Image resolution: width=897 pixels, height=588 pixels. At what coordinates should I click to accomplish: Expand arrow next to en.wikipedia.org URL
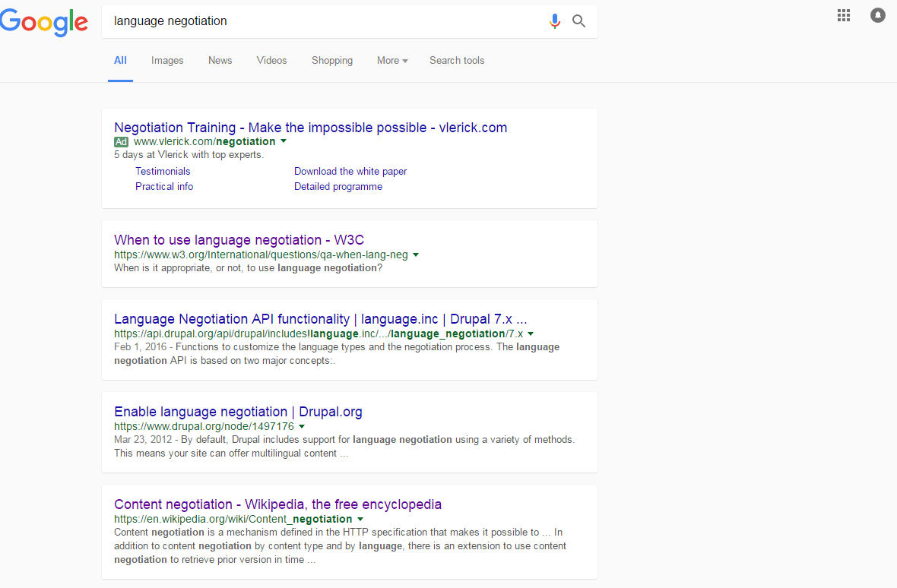(x=360, y=519)
